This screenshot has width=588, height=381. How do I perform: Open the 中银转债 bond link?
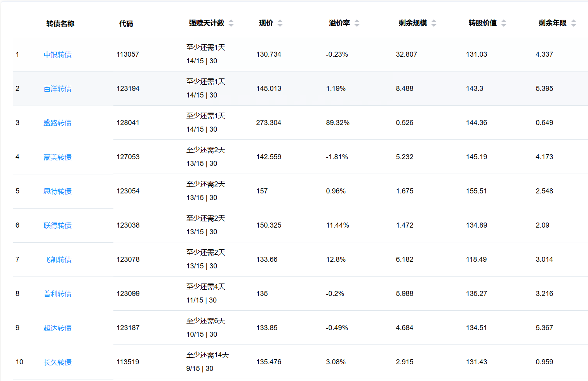point(57,55)
